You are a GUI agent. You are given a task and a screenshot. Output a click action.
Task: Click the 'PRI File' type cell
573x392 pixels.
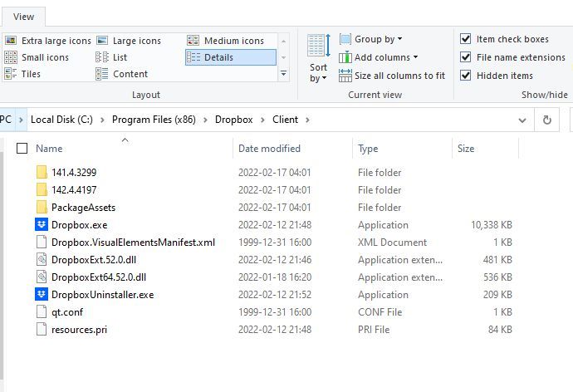pyautogui.click(x=374, y=330)
